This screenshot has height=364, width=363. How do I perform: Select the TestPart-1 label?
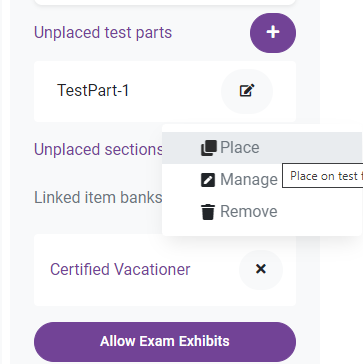[93, 90]
